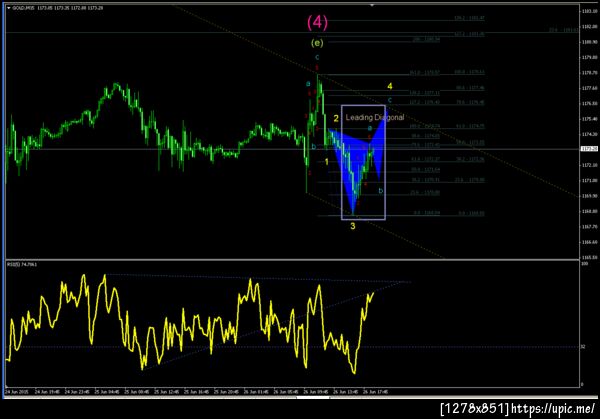The image size is (600, 419).
Task: Select the yellow wave 2 label
Action: (x=336, y=118)
